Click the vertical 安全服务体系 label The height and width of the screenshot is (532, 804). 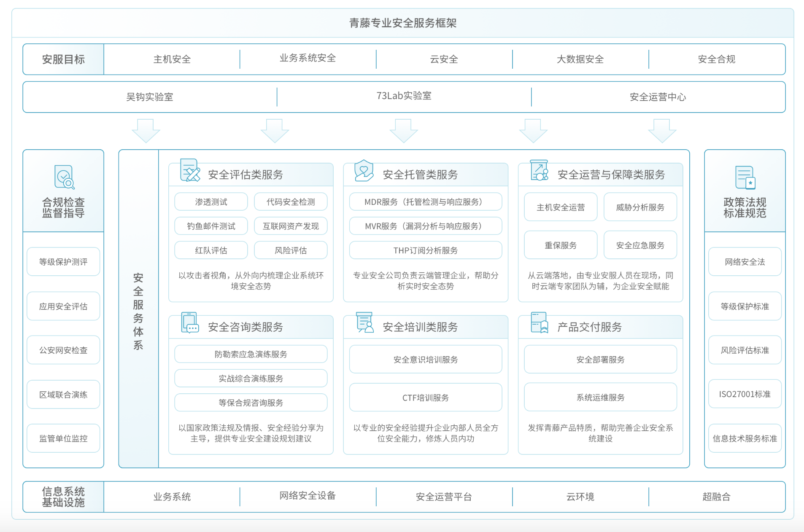[138, 312]
